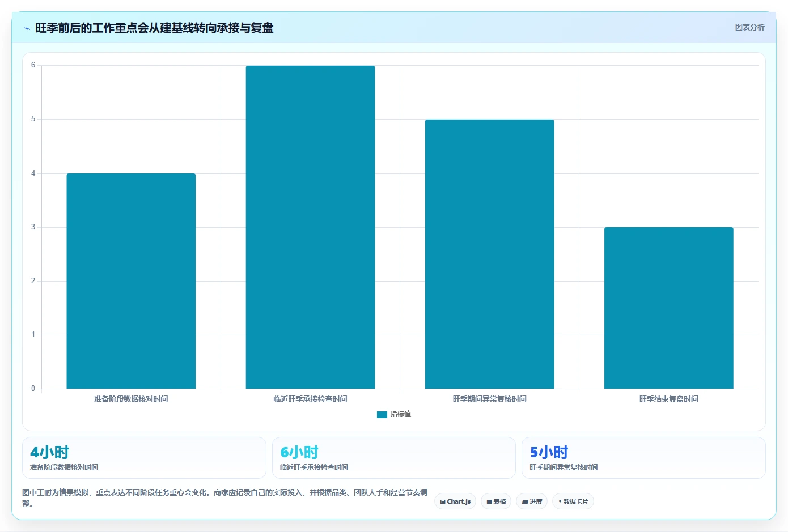This screenshot has height=532, width=788.
Task: Click the card caption 旺季期间异常复核时间 under 5小时
Action: point(564,467)
